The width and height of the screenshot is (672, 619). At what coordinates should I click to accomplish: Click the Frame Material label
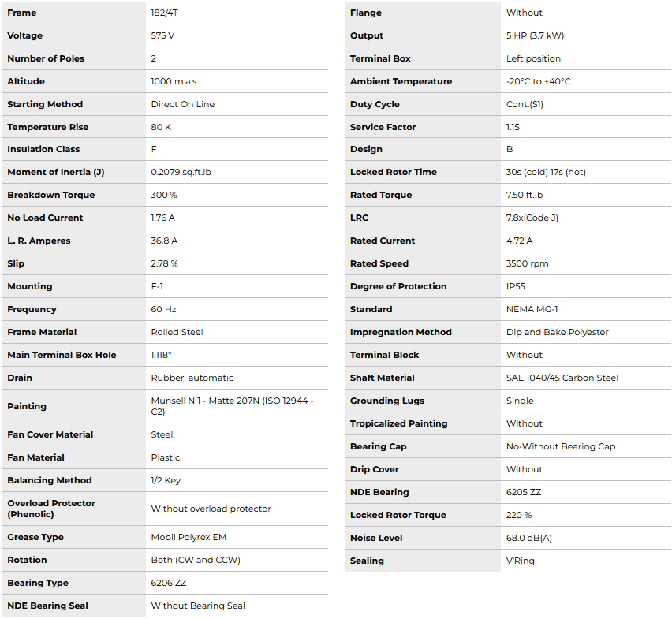click(x=42, y=332)
